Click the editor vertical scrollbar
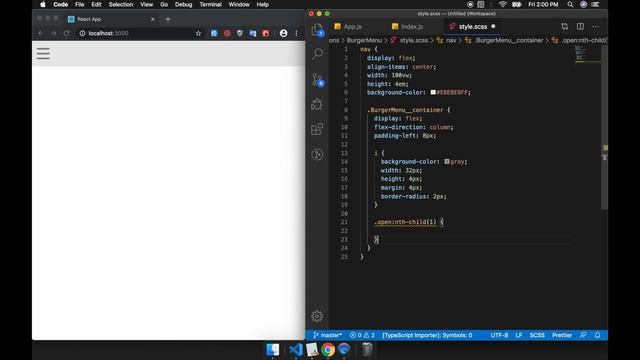 coord(604,127)
